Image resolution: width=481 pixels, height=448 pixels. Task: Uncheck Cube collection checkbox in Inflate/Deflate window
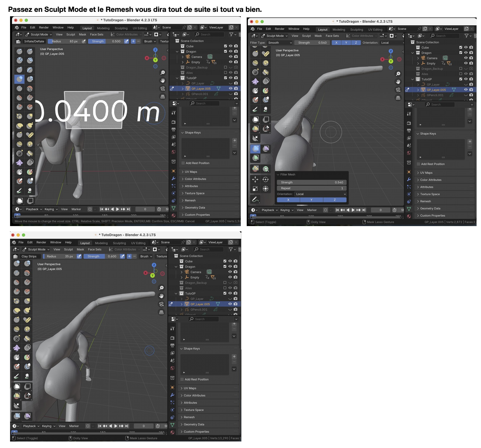point(225,46)
